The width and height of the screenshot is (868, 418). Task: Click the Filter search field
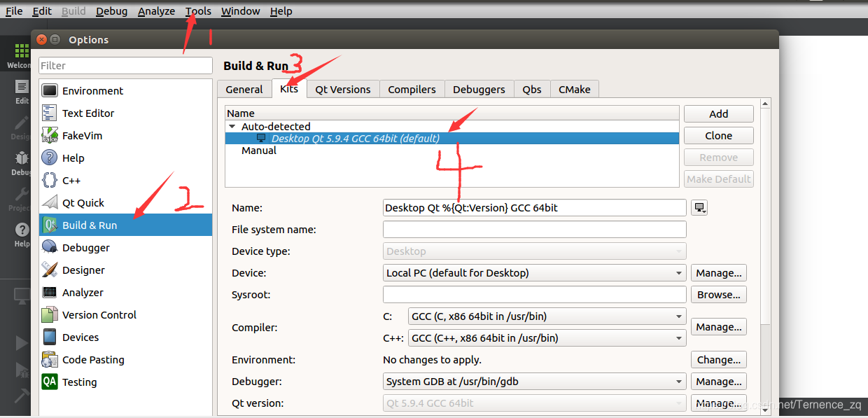[x=126, y=65]
